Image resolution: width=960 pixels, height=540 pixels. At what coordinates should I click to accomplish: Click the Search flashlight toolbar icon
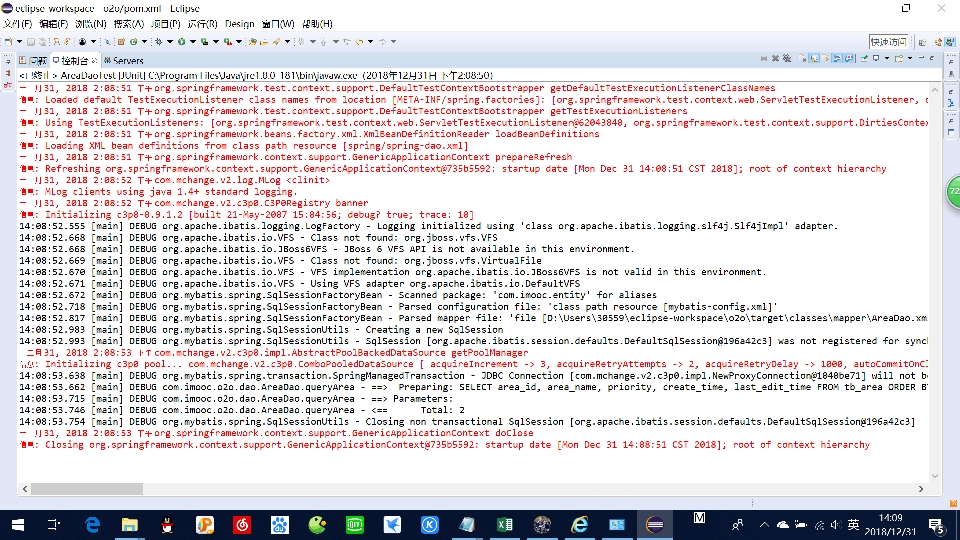(x=276, y=42)
